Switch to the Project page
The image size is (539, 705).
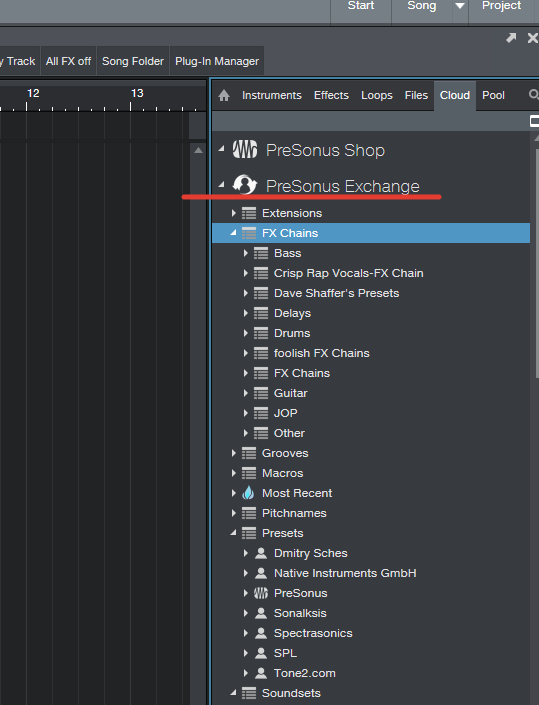pyautogui.click(x=501, y=6)
